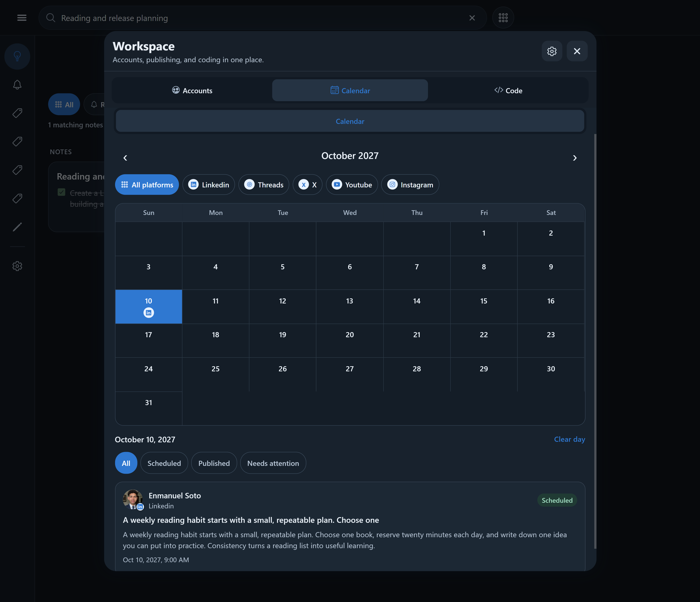Viewport: 700px width, 602px height.
Task: Click the search input field
Action: click(x=263, y=18)
